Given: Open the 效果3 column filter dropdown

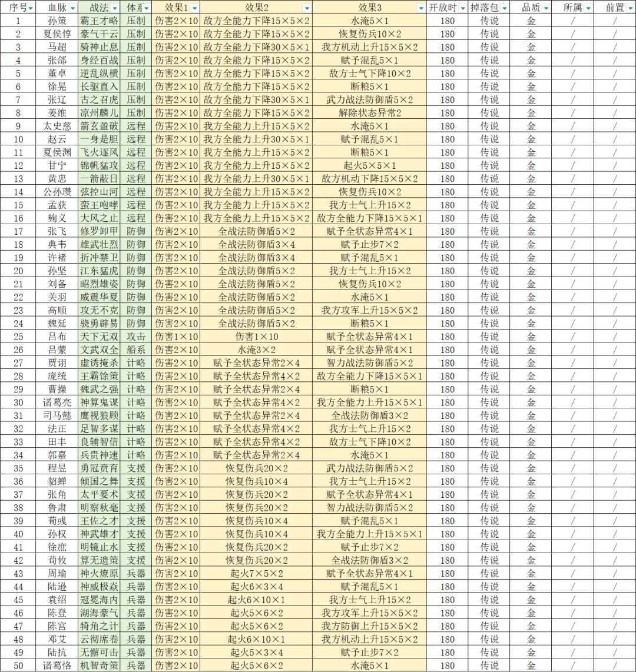Looking at the screenshot, I should pyautogui.click(x=420, y=8).
